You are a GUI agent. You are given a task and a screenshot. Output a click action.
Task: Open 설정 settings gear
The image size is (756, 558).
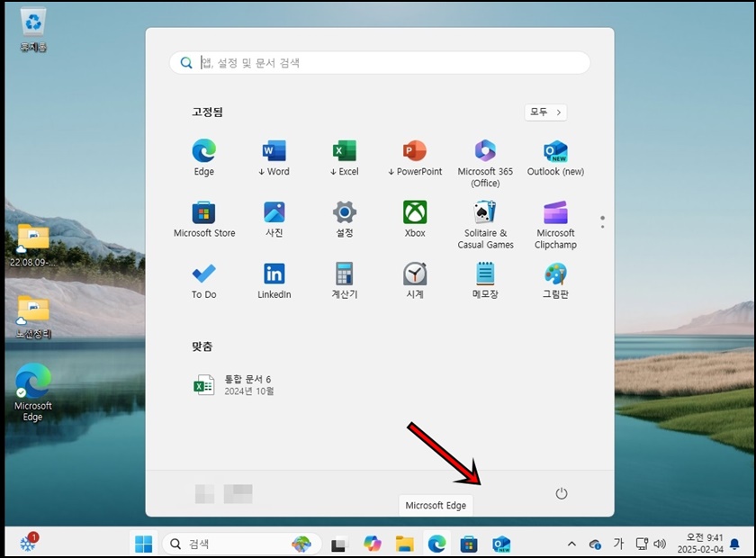[344, 219]
